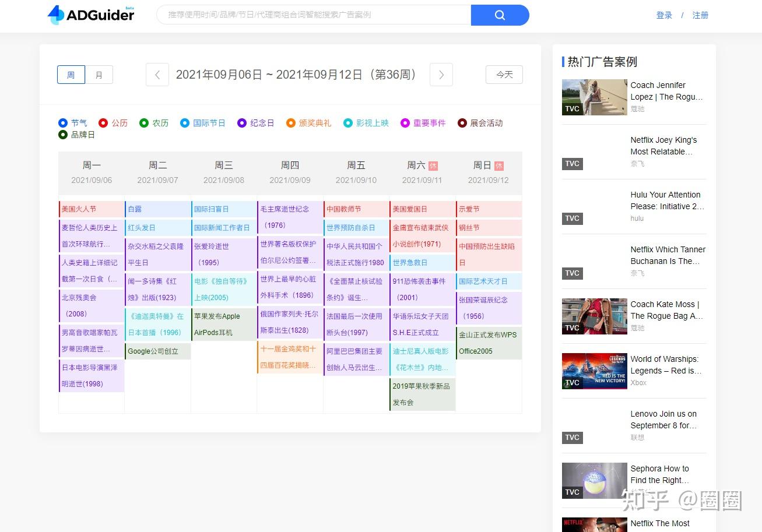
Task: Click the 休 badge on 周六
Action: coord(433,165)
